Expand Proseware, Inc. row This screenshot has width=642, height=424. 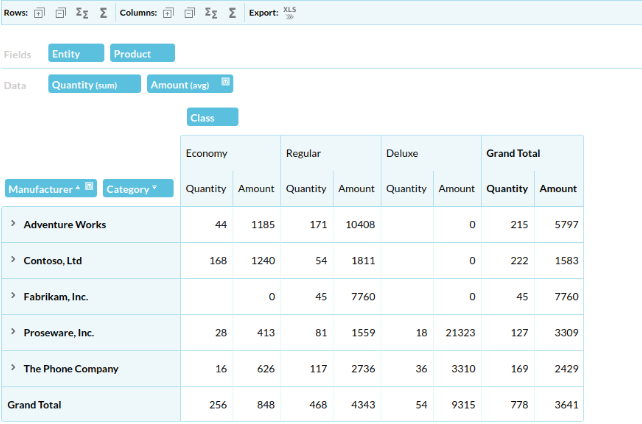click(x=13, y=332)
